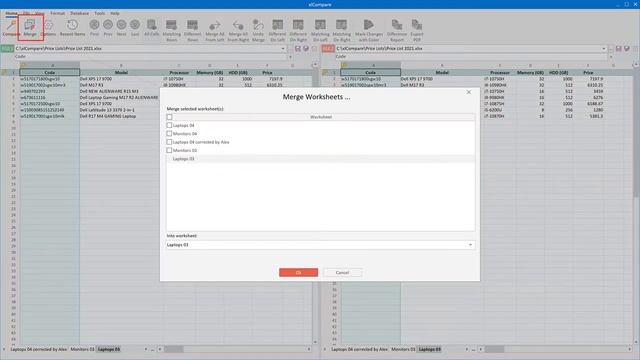
Task: Click 'Dell Latitude 13 3379 2-in-1' cell
Action: (x=121, y=110)
